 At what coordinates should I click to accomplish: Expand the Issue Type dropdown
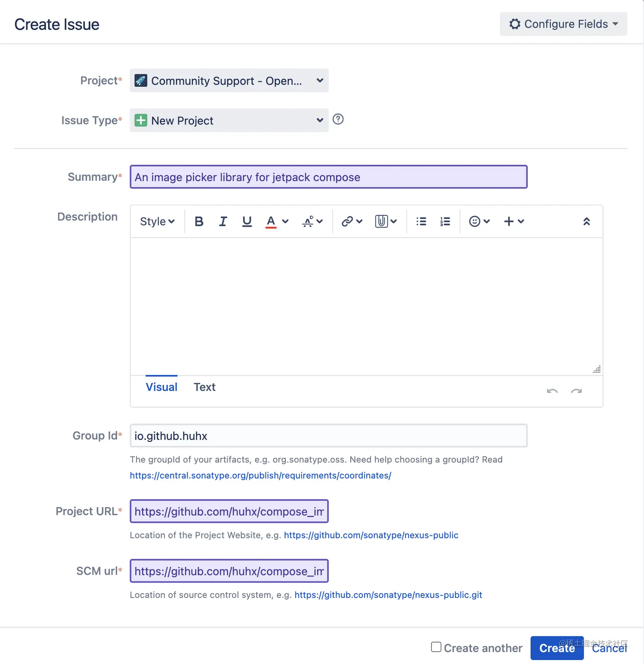[x=229, y=121]
